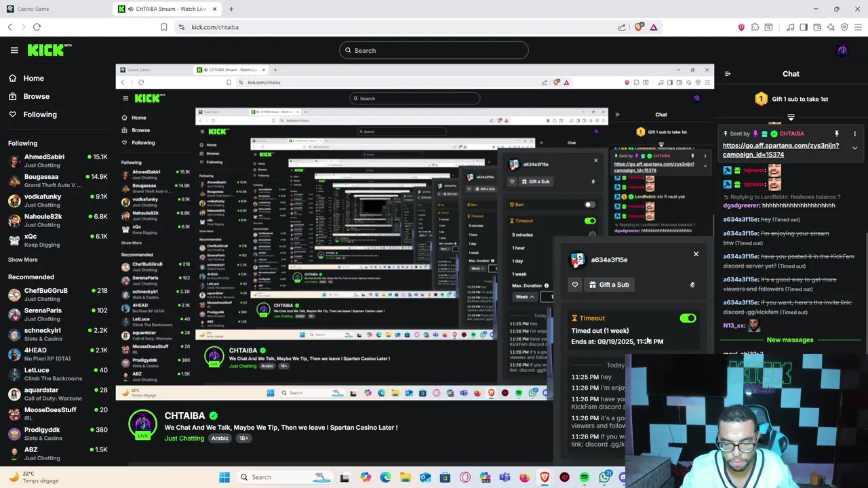Click the share page icon in address bar

pyautogui.click(x=622, y=27)
